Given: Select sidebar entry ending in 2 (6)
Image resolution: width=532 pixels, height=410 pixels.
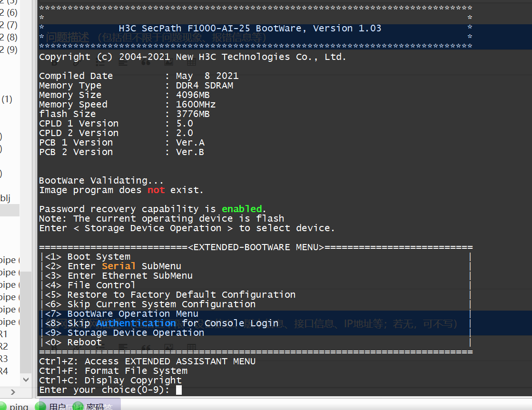Looking at the screenshot, I should pos(9,12).
